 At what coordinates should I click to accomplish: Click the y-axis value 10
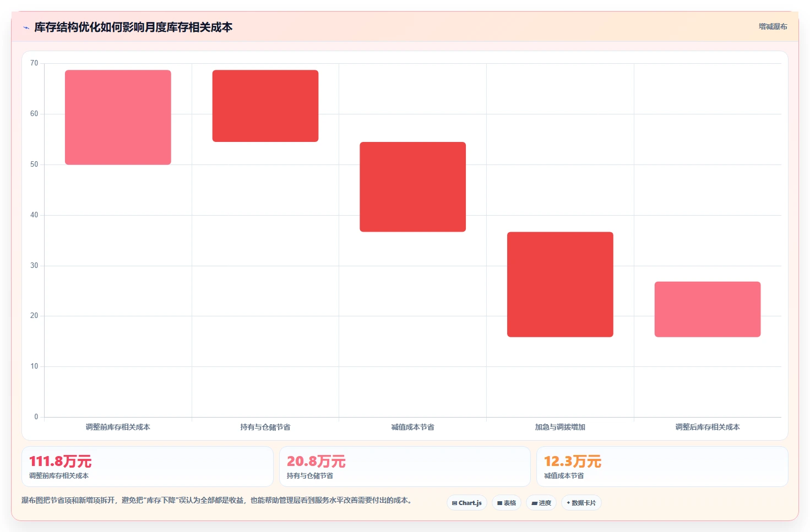coord(34,366)
